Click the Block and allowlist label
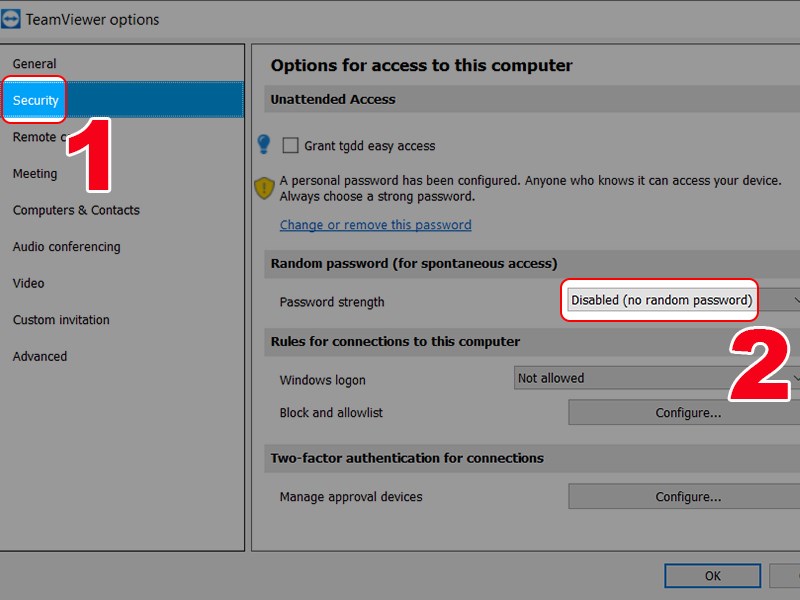This screenshot has height=600, width=800. point(331,413)
